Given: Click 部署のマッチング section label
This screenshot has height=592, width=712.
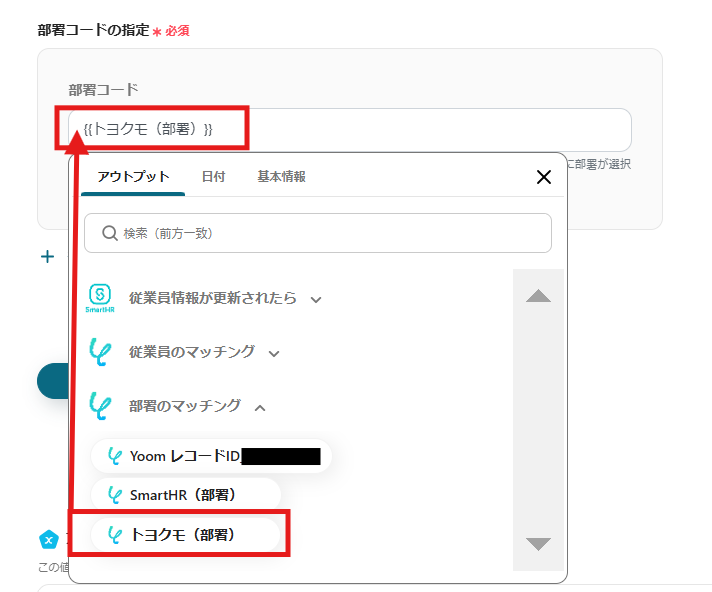Looking at the screenshot, I should [x=185, y=406].
